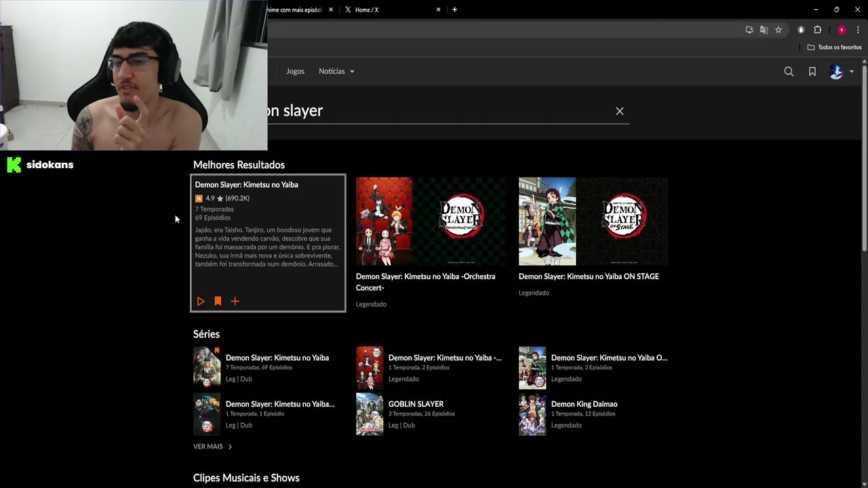Open the Crunchyroll profile avatar menu
Screen dimensions: 868x488
click(841, 71)
